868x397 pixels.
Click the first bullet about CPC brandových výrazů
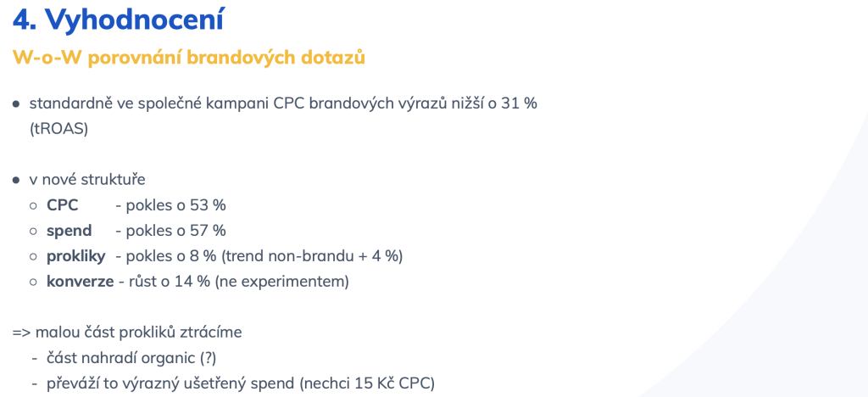283,103
